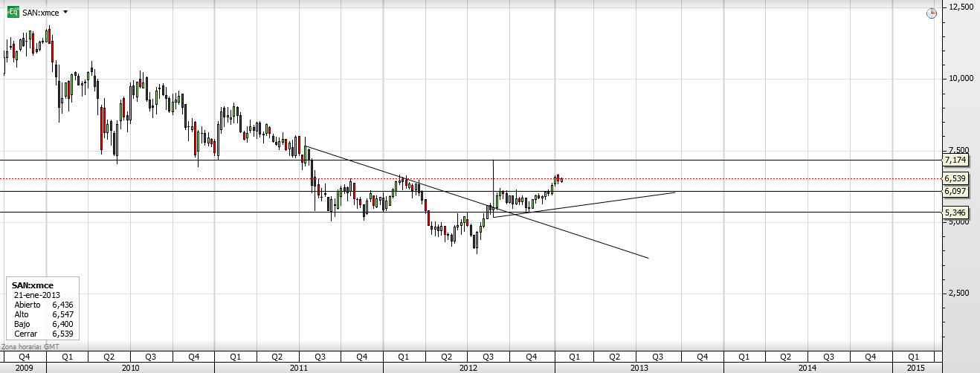Click the Q2 quarter label of 2010
The height and width of the screenshot is (373, 980).
[109, 357]
